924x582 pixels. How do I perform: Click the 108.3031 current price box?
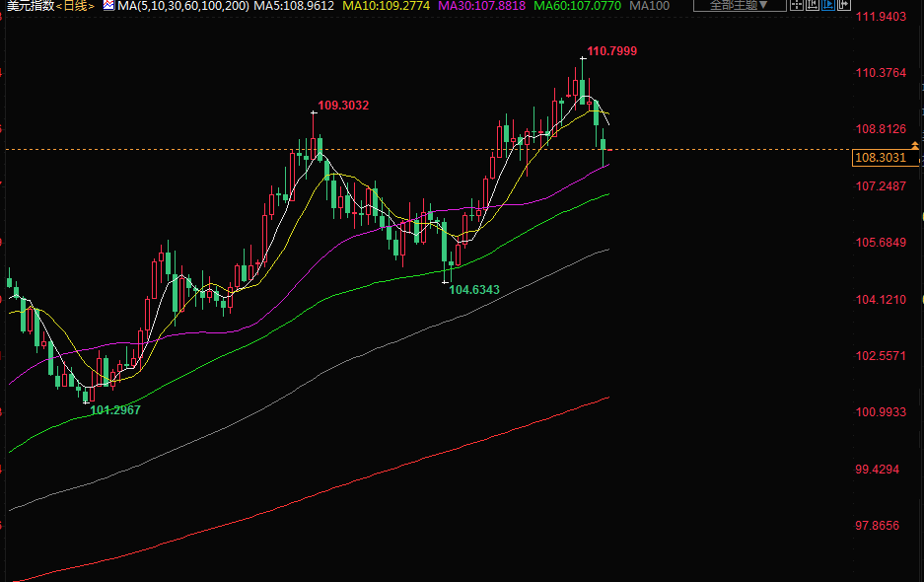pyautogui.click(x=879, y=158)
